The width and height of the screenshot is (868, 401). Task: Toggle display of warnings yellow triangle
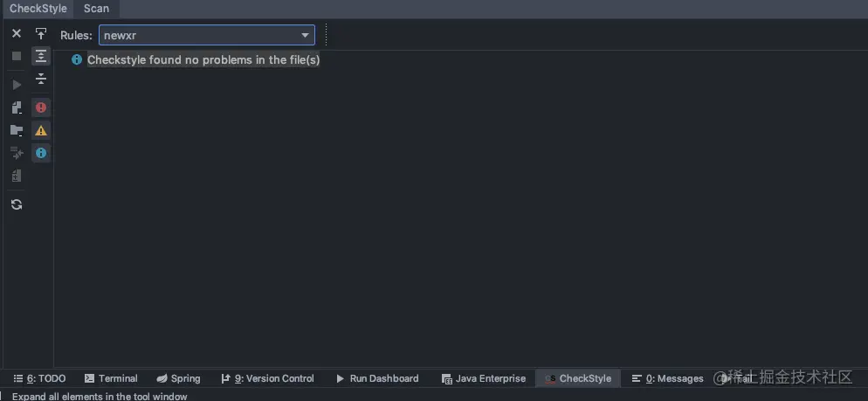pyautogui.click(x=41, y=131)
